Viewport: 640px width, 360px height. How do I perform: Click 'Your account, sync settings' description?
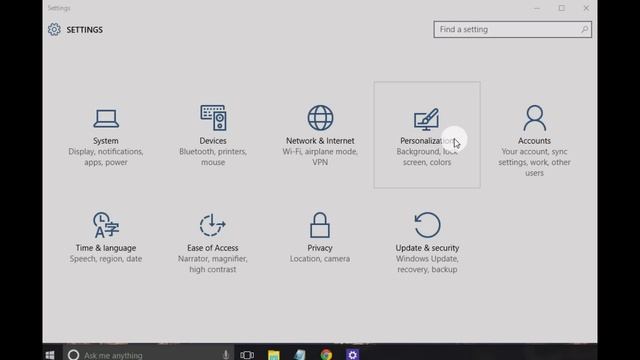pyautogui.click(x=534, y=162)
